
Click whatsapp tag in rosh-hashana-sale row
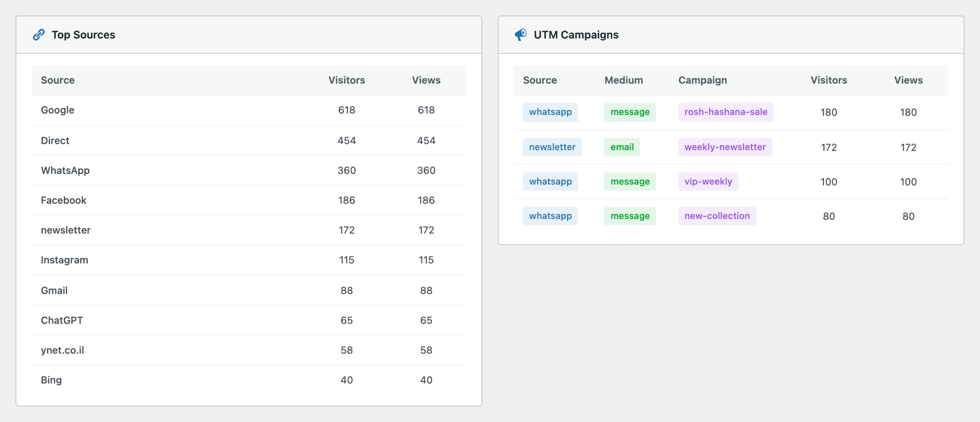(x=550, y=112)
